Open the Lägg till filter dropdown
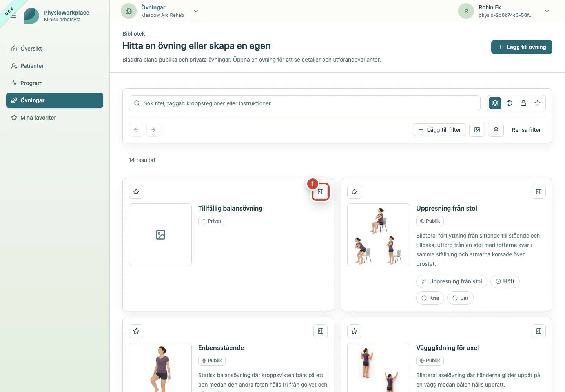565x392 pixels. pos(439,130)
